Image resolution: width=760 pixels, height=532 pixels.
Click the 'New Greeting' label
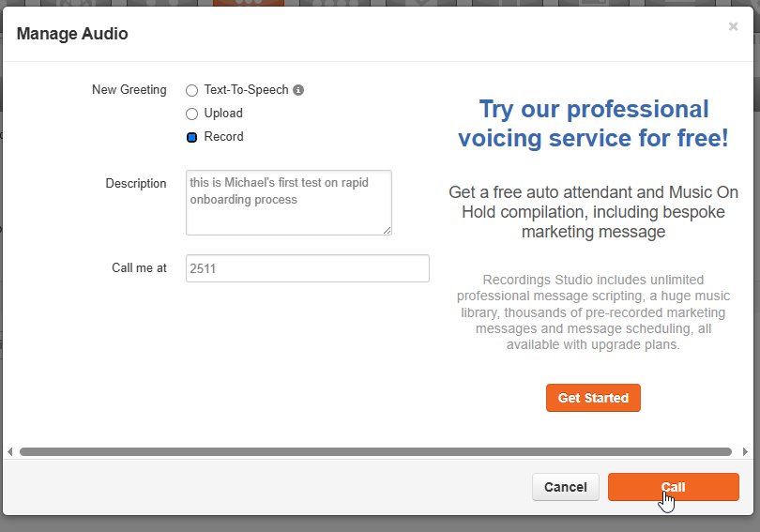[x=129, y=90]
